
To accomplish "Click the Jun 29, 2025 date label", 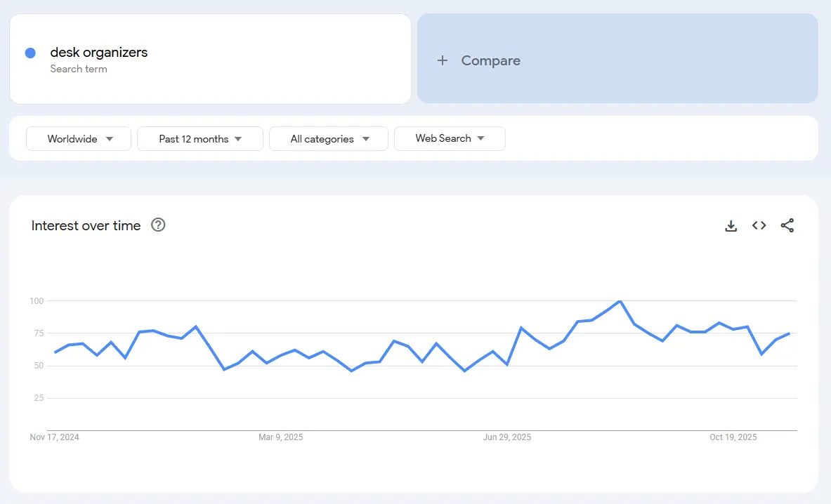I will point(507,437).
